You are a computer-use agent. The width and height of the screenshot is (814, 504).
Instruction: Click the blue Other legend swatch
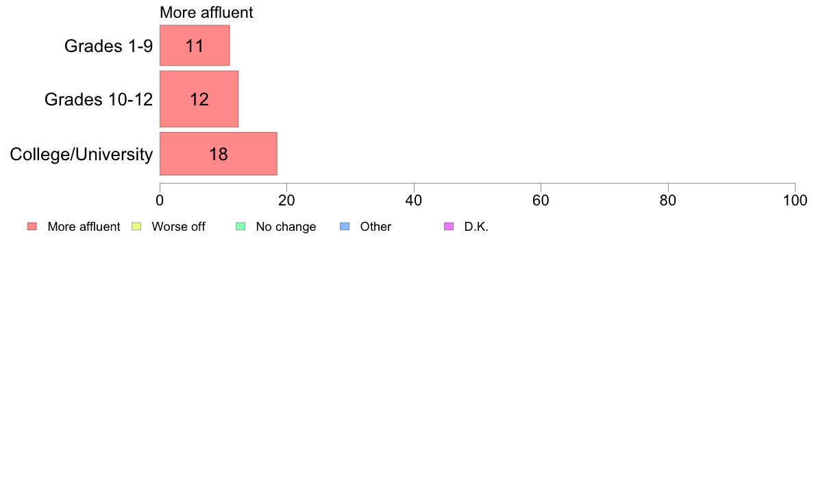tap(345, 226)
